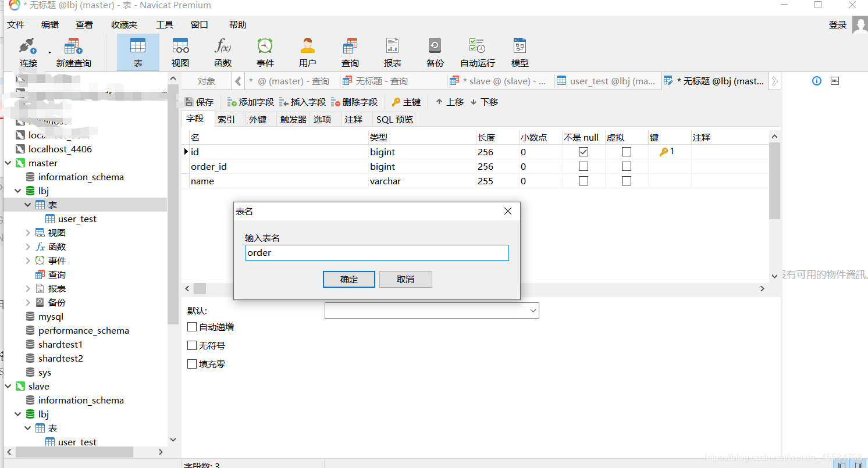
Task: Select the 表 table toolbar icon
Action: (138, 52)
